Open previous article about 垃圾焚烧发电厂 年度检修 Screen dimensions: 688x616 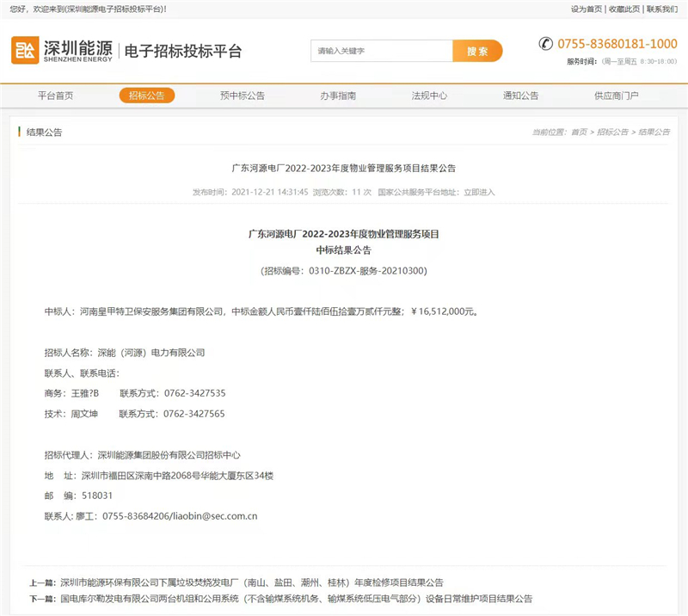click(252, 582)
